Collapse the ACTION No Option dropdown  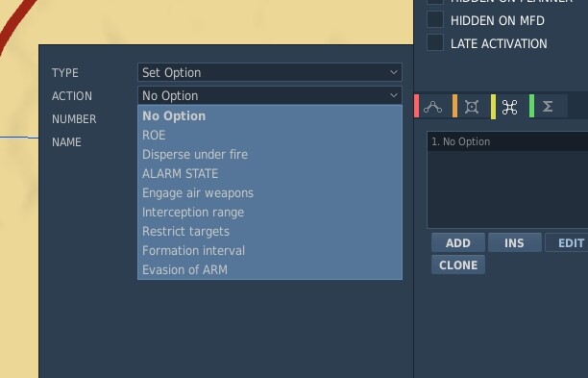click(x=270, y=96)
